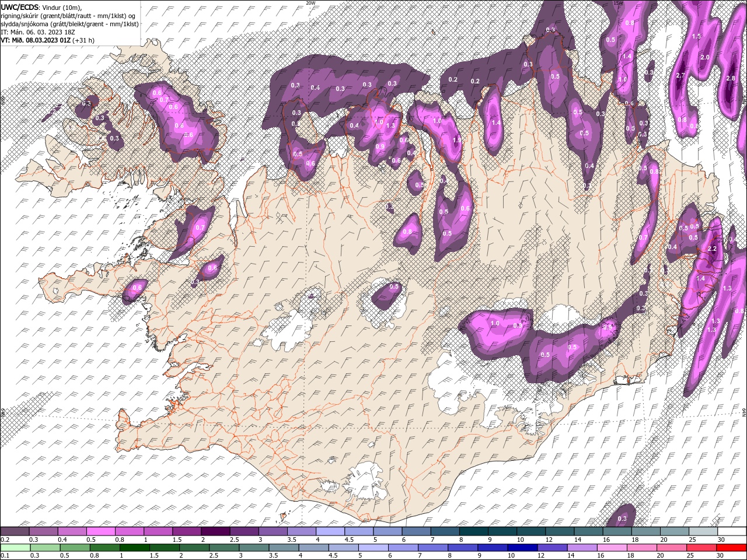Pick the top-row swatch starting at 1.5
This screenshot has width=747, height=560.
pyautogui.click(x=186, y=531)
